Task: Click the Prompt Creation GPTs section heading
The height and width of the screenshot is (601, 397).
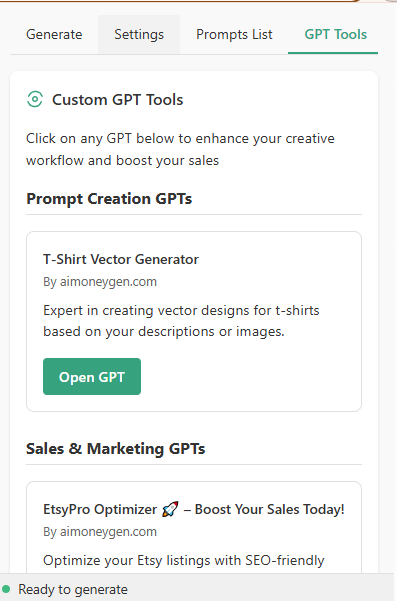Action: click(109, 199)
